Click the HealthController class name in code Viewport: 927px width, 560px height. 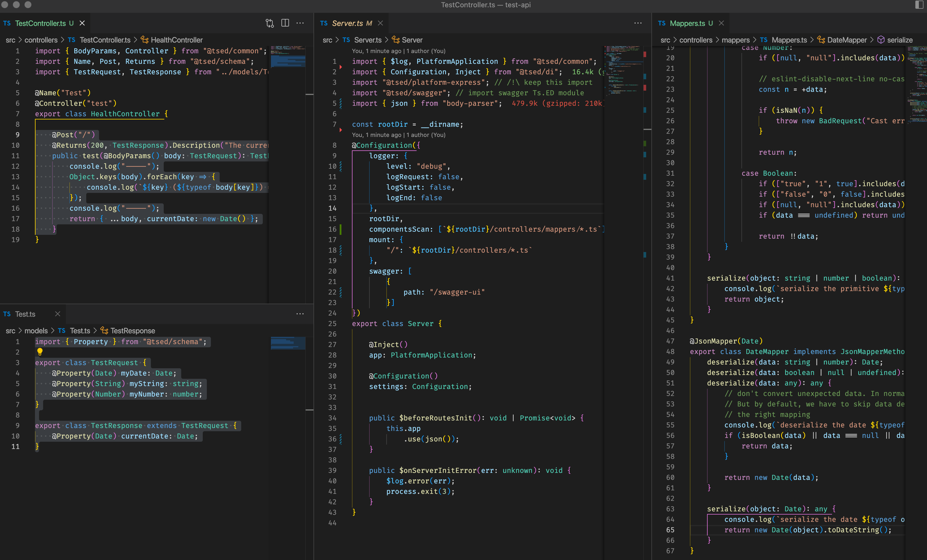pyautogui.click(x=125, y=114)
